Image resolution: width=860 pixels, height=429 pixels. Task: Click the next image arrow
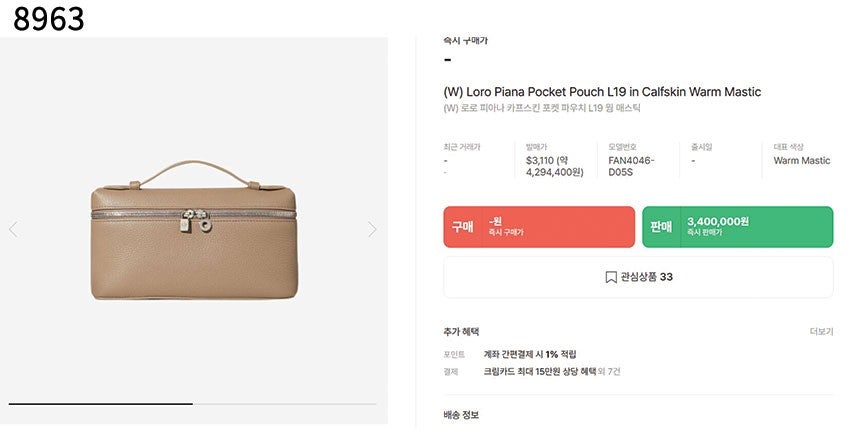pos(372,229)
